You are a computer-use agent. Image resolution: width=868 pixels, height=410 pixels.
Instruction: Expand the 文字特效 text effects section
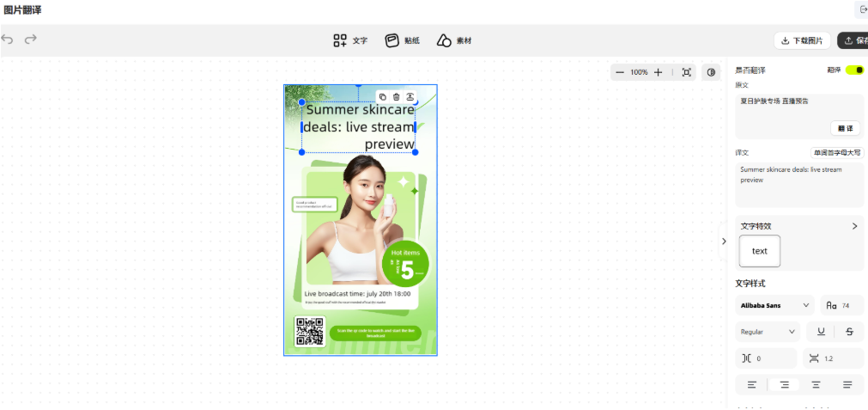pyautogui.click(x=854, y=226)
